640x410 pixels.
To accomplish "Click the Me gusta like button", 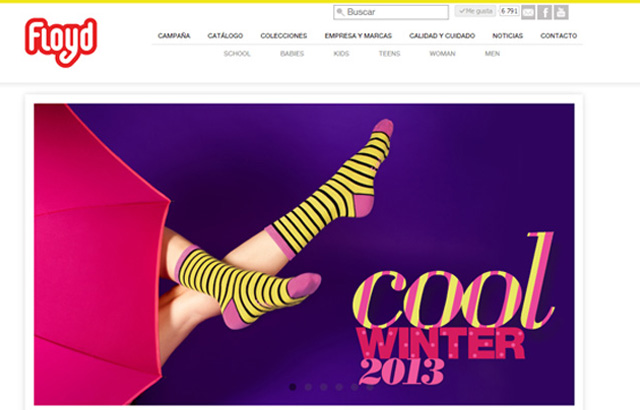I will coord(476,11).
